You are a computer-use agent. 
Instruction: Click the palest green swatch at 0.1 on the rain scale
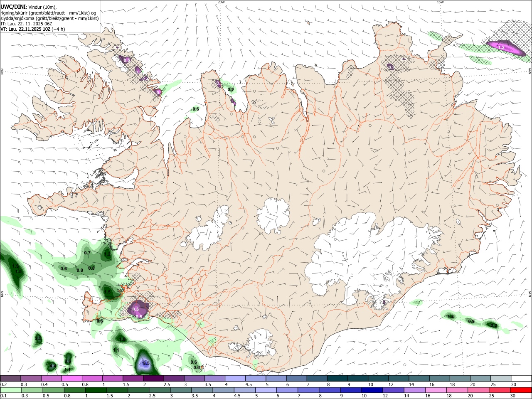[10, 390]
